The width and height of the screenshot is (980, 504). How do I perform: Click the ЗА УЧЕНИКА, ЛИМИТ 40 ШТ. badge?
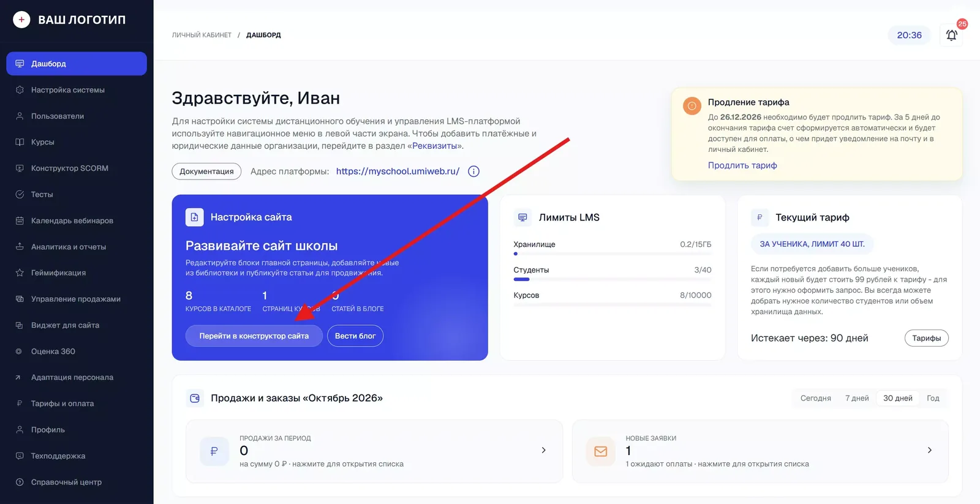812,244
